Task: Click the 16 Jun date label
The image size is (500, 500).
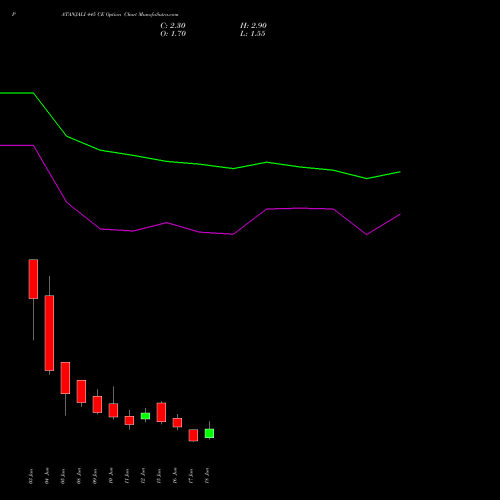Action: [175, 476]
